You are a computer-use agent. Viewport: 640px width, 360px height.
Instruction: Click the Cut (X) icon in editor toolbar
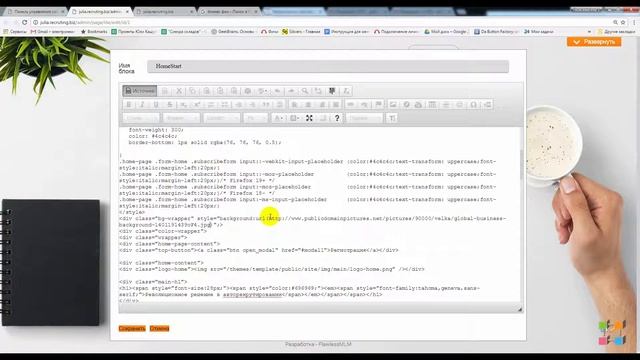178,91
